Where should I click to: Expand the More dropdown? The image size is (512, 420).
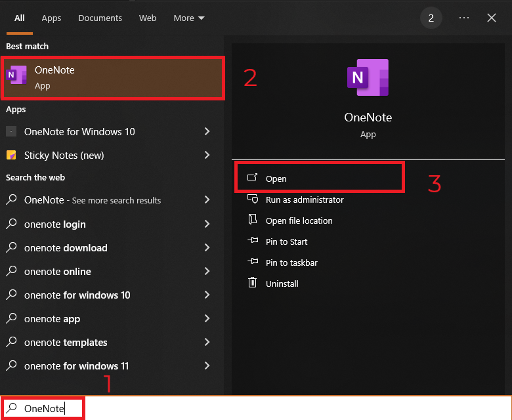pos(189,18)
